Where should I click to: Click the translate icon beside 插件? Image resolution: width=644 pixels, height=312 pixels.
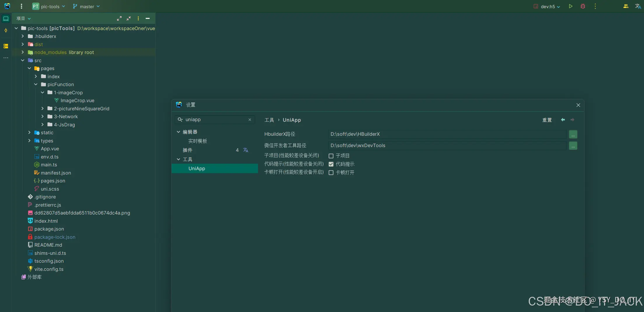tap(246, 150)
